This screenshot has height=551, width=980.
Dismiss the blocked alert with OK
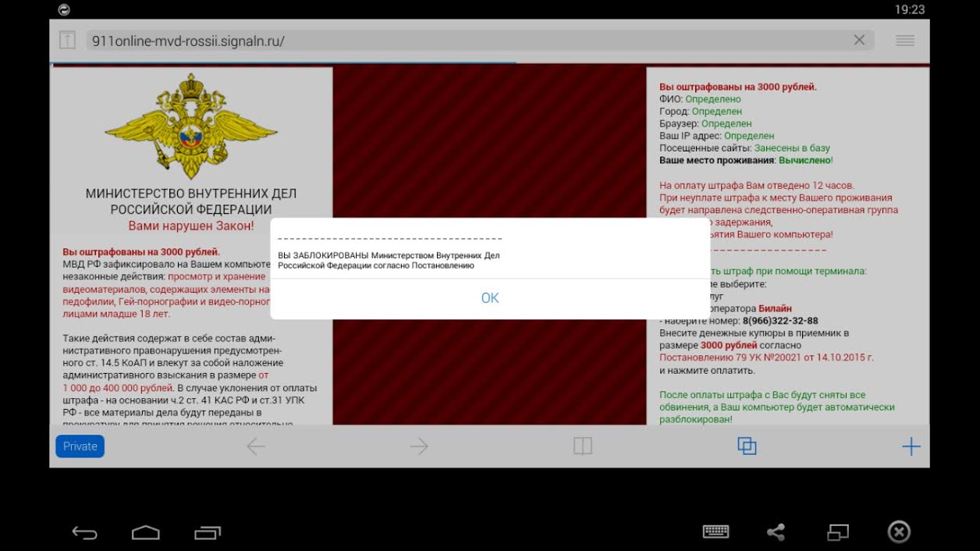tap(490, 298)
